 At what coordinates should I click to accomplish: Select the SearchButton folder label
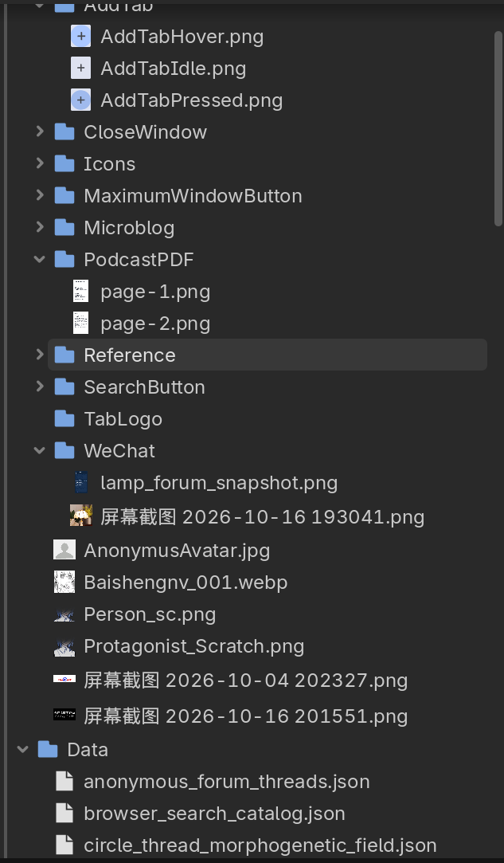point(145,387)
